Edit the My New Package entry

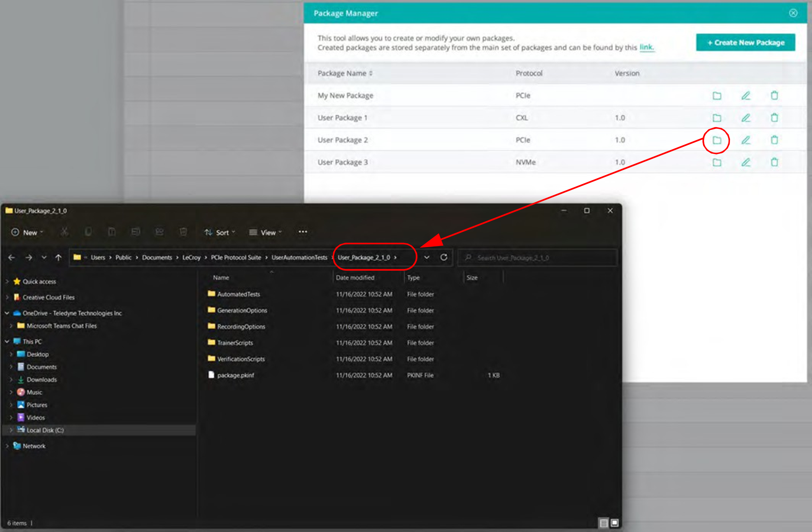point(746,95)
